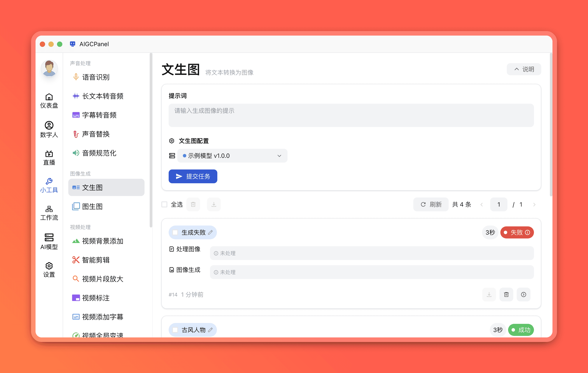Open 设置 settings from the sidebar
The width and height of the screenshot is (588, 373).
click(x=49, y=270)
